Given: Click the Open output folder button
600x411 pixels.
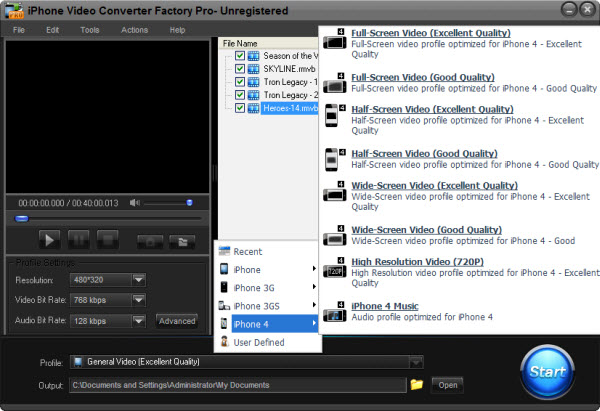Looking at the screenshot, I should click(447, 385).
